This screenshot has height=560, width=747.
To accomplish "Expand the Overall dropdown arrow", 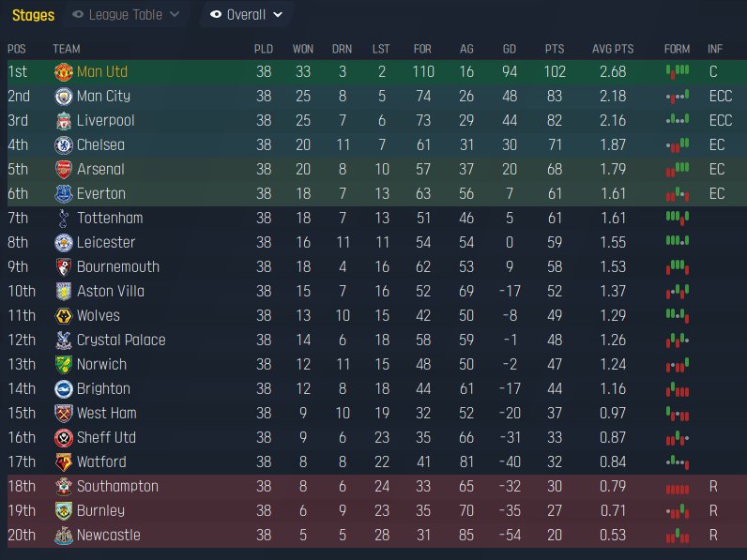I will click(x=277, y=15).
